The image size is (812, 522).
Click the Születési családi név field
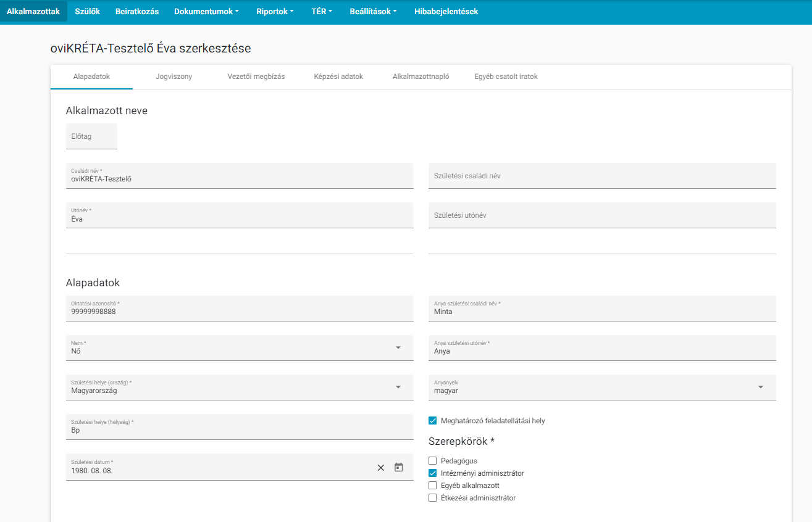(x=602, y=176)
